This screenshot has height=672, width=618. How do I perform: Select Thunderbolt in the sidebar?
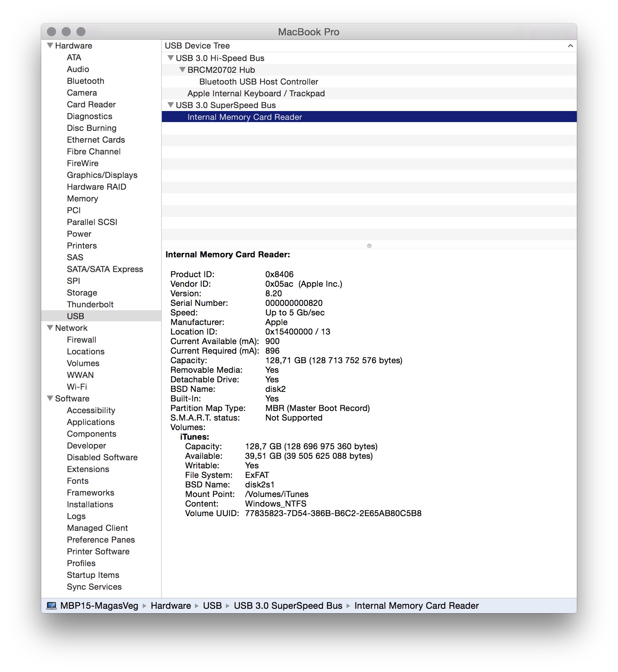pyautogui.click(x=90, y=304)
